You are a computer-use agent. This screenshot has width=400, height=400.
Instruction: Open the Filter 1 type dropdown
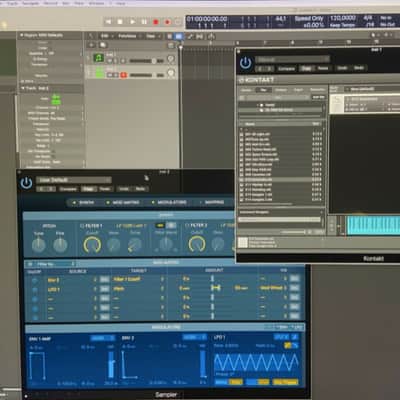click(x=131, y=226)
